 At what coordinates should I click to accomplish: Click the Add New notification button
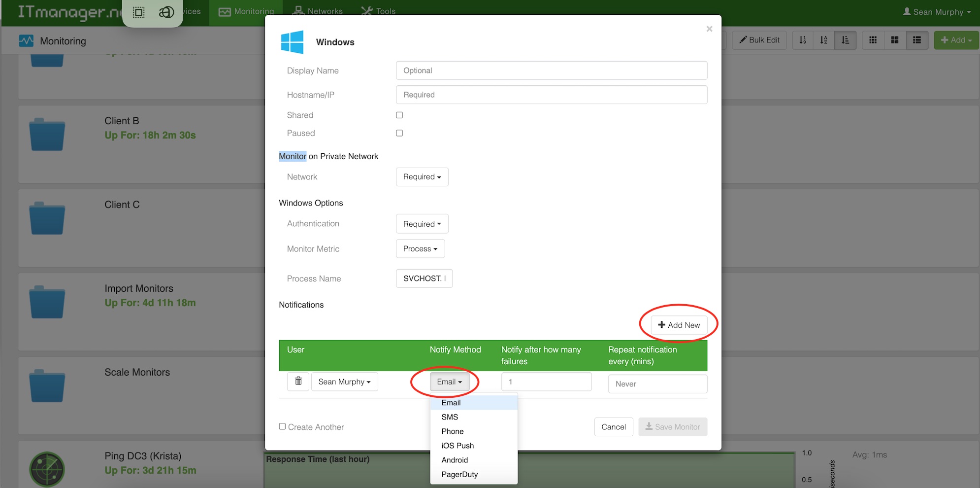[679, 325]
